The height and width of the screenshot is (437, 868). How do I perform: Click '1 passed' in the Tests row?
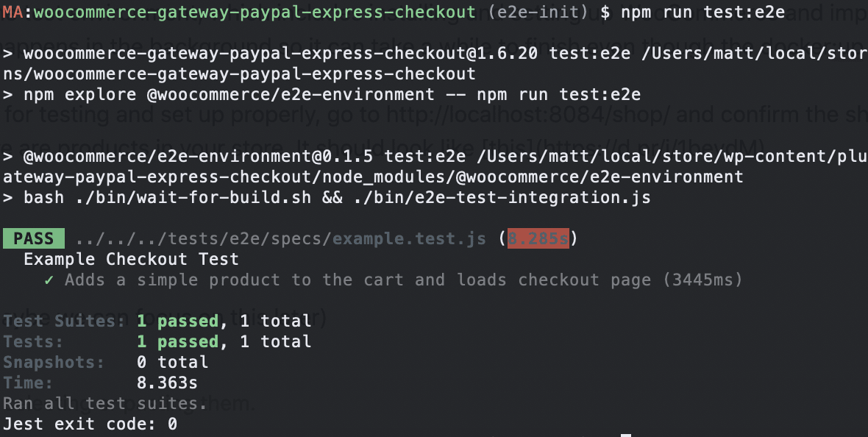click(178, 341)
